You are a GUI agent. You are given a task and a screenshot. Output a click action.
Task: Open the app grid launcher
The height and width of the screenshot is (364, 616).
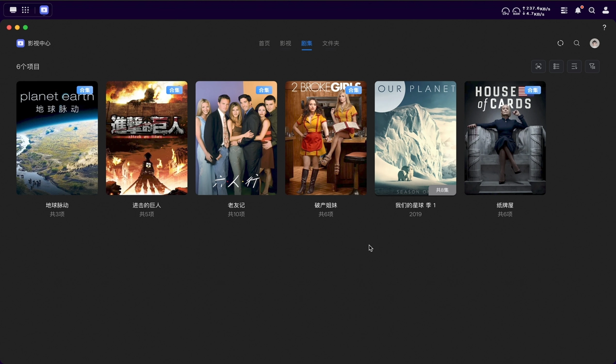coord(25,10)
